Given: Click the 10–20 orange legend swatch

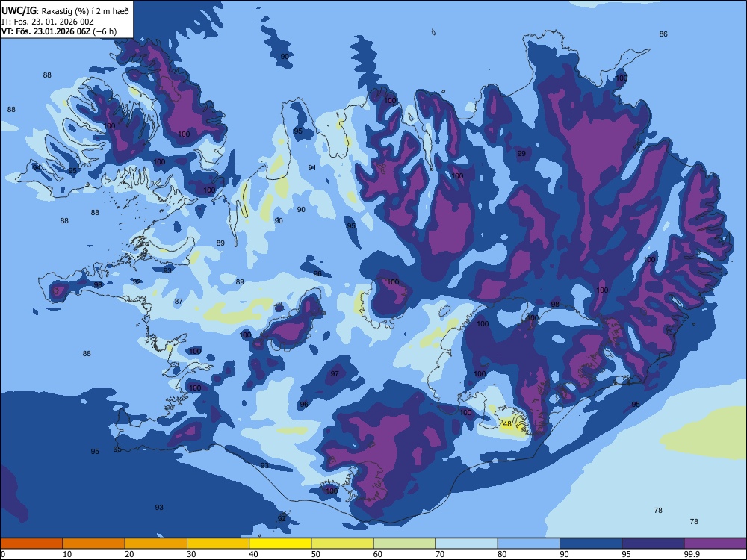Looking at the screenshot, I should pyautogui.click(x=94, y=544).
